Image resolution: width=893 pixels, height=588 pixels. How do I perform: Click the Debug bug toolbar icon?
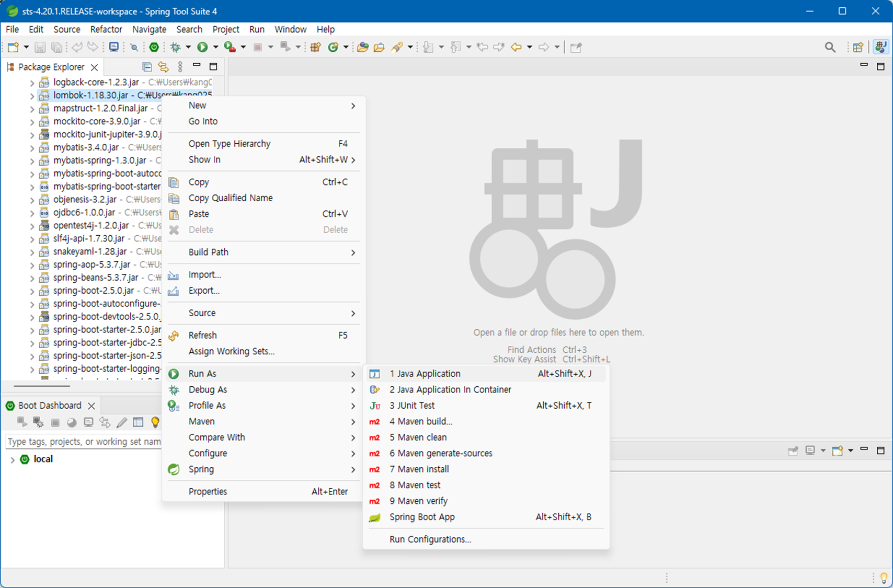click(175, 47)
